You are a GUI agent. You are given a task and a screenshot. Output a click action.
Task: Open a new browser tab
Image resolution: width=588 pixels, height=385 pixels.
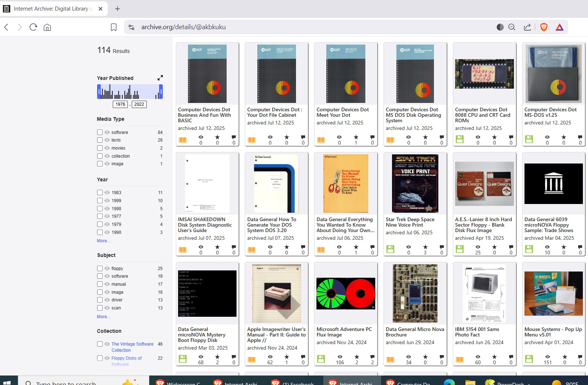point(117,9)
